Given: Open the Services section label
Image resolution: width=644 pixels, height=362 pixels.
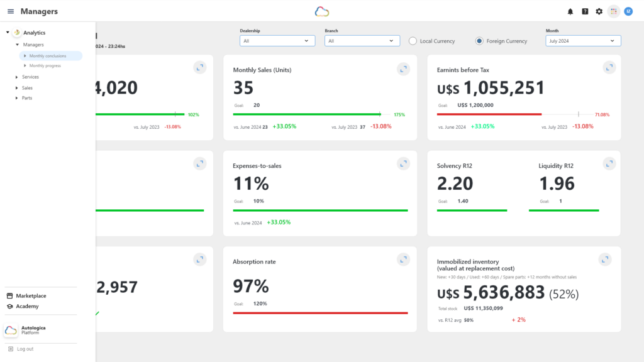Looking at the screenshot, I should pos(30,77).
